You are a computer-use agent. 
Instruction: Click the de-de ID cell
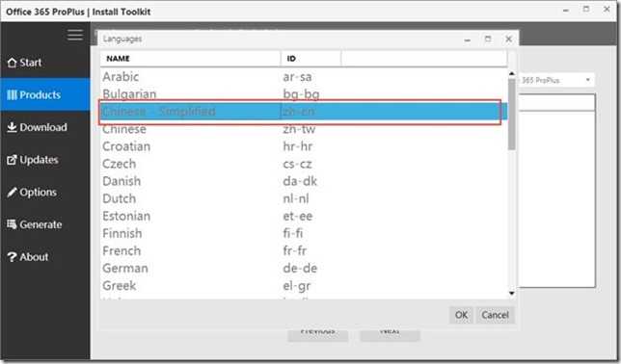(300, 269)
